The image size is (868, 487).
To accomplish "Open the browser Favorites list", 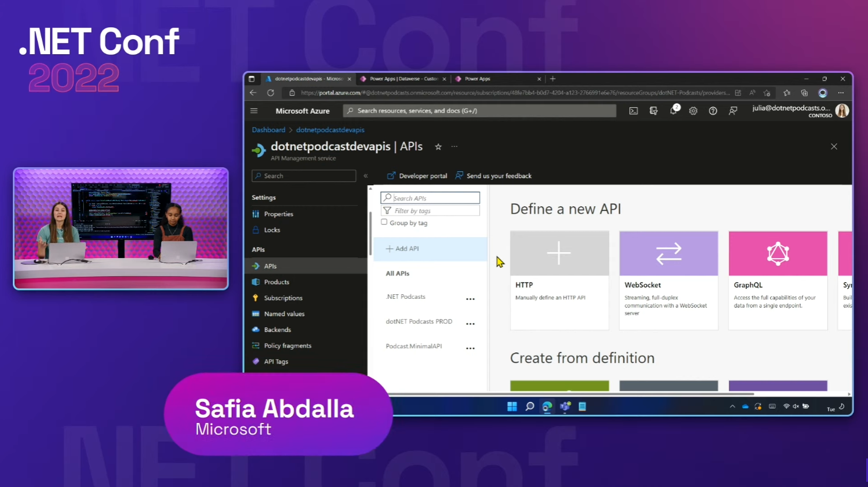I will (787, 93).
